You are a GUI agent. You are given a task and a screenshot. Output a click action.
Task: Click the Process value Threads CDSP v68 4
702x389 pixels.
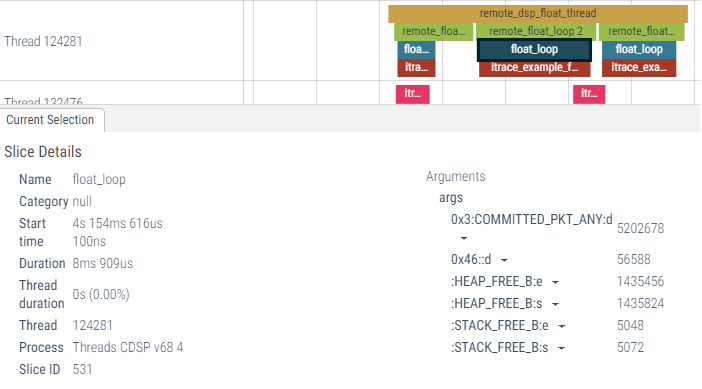click(128, 347)
